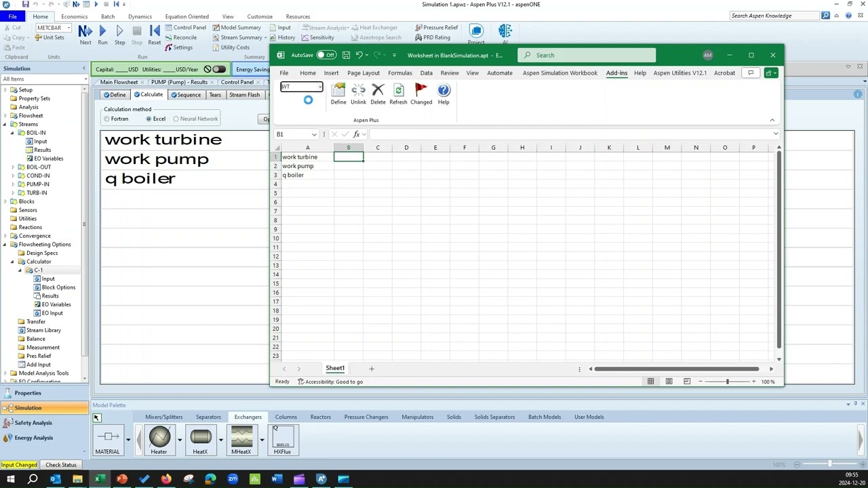This screenshot has width=868, height=488.
Task: Select the HXFlux model in palette
Action: pos(282,440)
